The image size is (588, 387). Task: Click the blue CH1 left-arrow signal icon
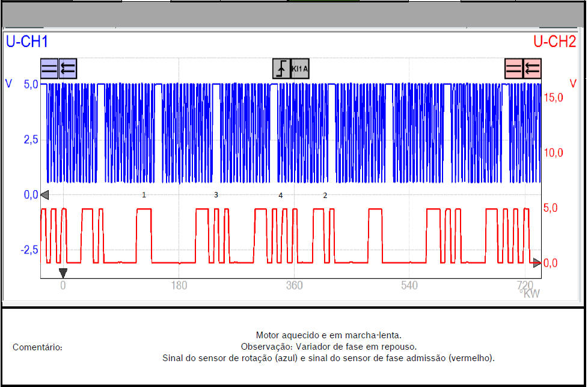click(68, 69)
